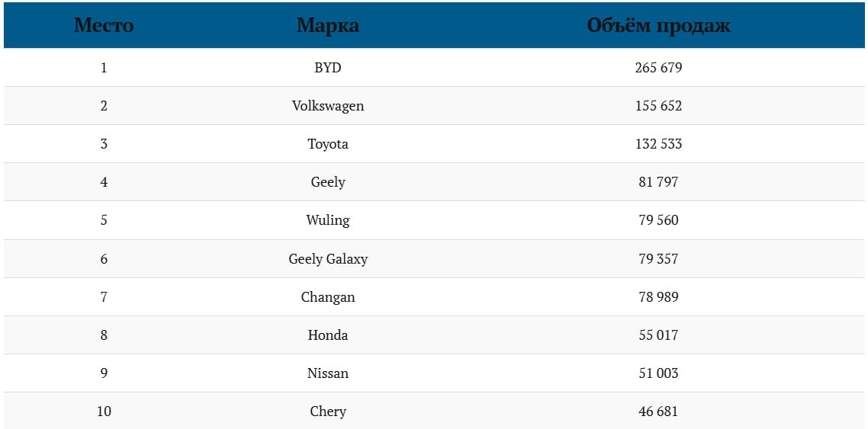Viewport: 868px width, 429px height.
Task: Select the Changan brand cell
Action: (328, 297)
